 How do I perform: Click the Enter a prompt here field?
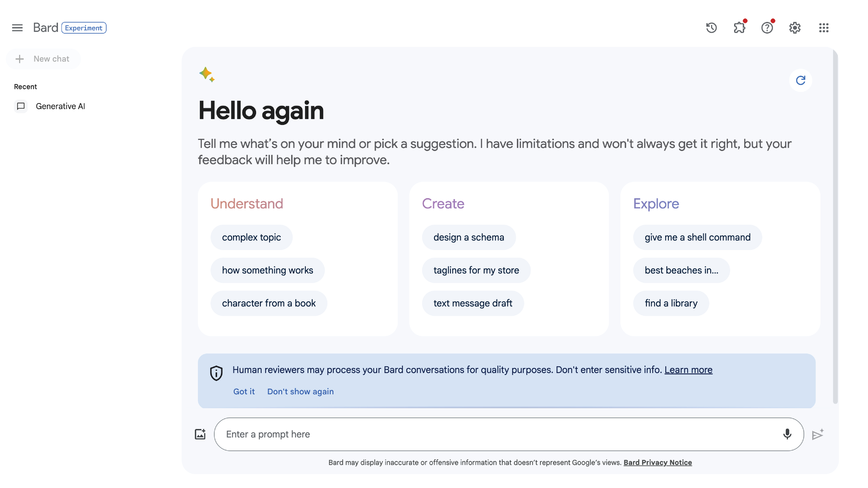pyautogui.click(x=499, y=434)
